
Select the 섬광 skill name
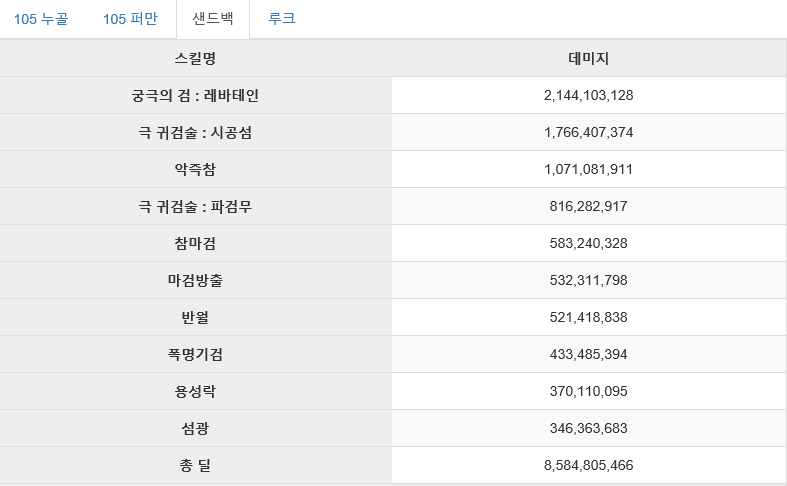[x=195, y=428]
